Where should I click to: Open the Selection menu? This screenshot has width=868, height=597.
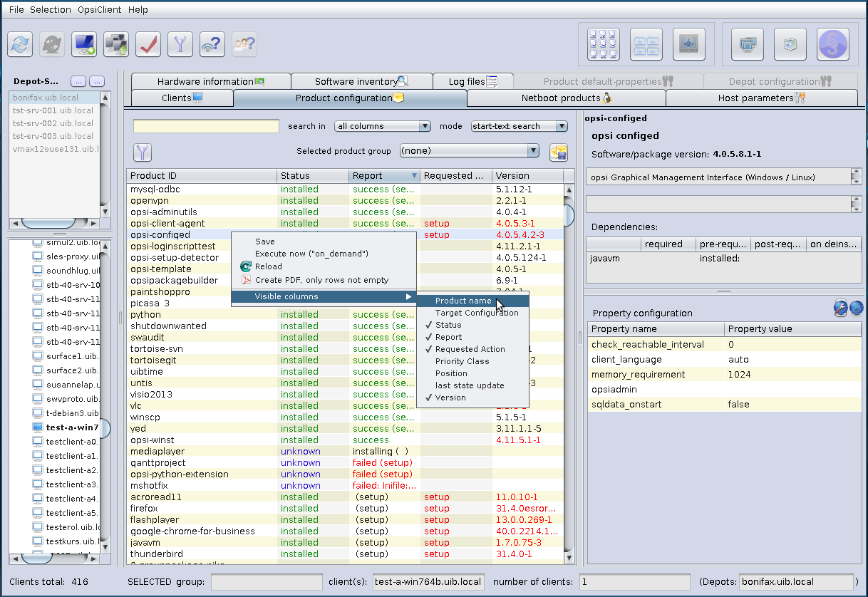pyautogui.click(x=50, y=9)
